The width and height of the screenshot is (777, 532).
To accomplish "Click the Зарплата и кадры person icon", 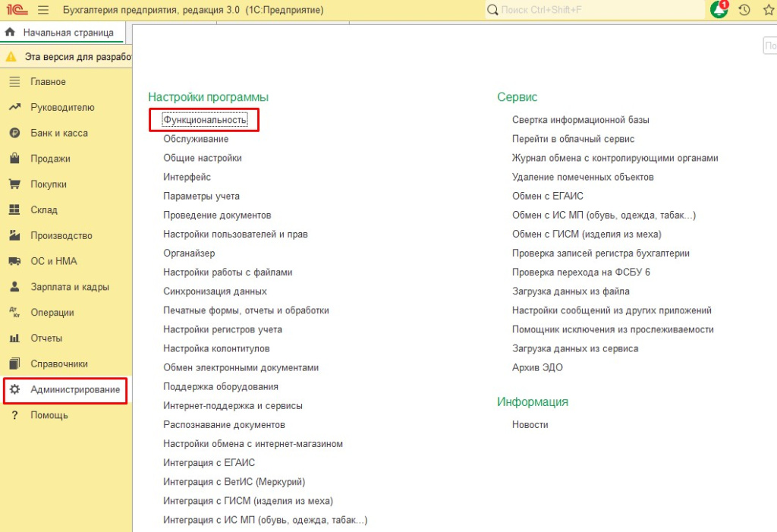I will 15,287.
